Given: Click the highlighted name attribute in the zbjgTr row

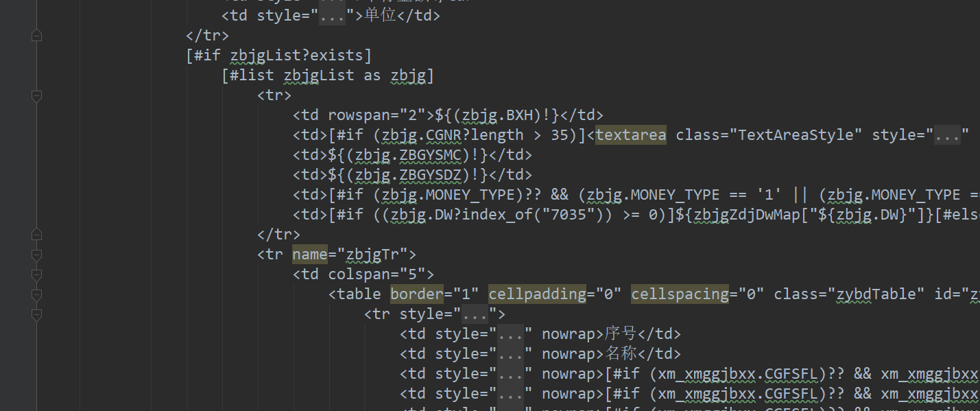Looking at the screenshot, I should click(x=309, y=254).
